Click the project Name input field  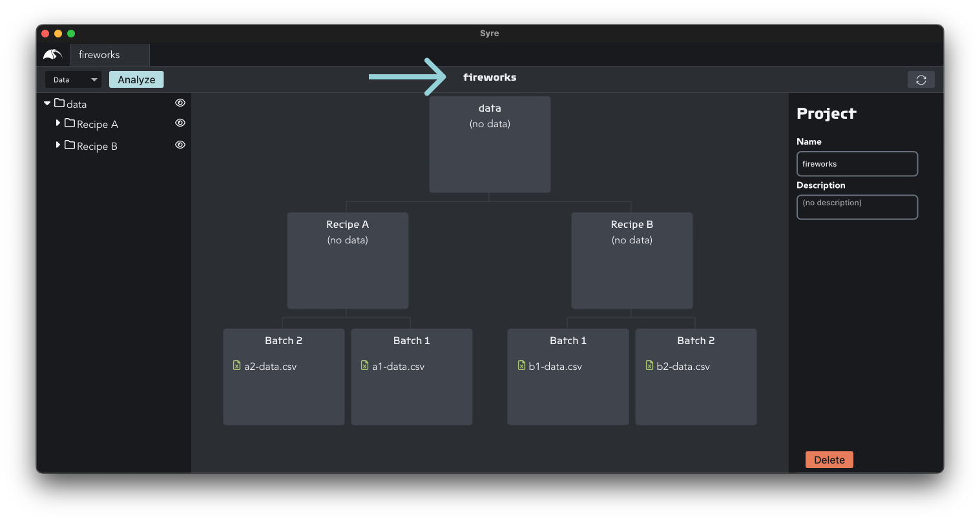tap(857, 164)
